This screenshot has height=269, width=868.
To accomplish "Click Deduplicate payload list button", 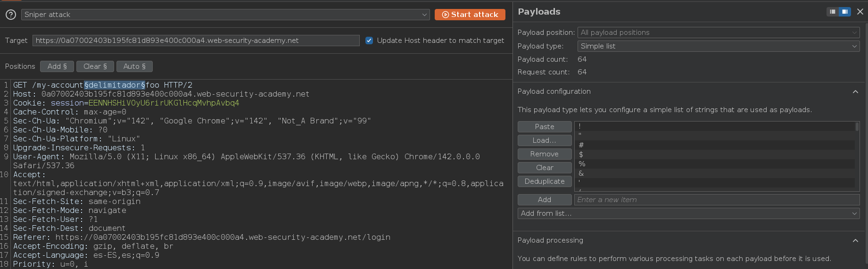I will point(545,181).
